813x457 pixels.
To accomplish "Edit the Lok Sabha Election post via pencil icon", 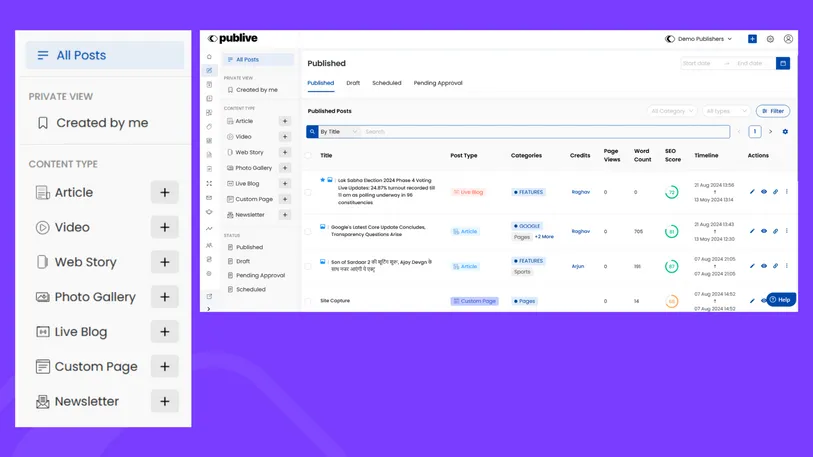I will [x=752, y=192].
